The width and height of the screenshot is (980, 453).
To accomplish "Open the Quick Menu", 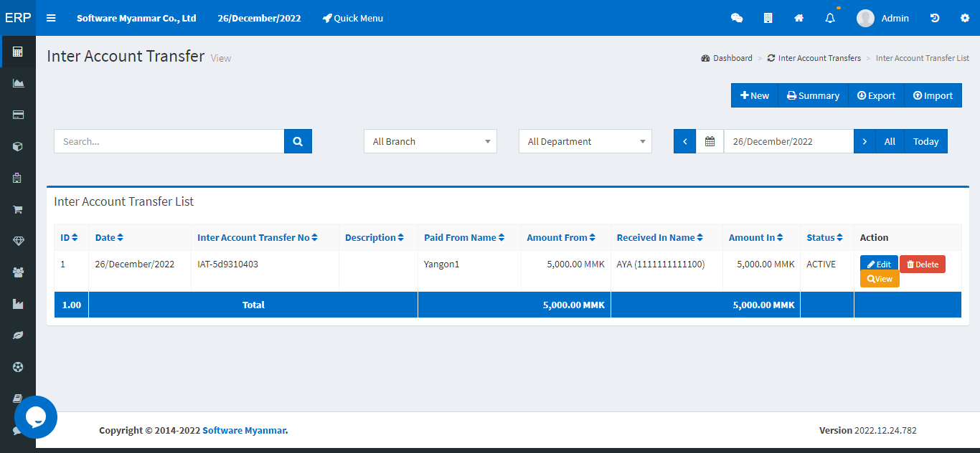I will click(353, 18).
